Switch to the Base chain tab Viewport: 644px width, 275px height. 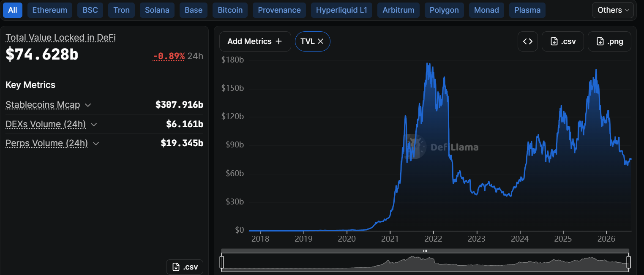[x=194, y=10]
